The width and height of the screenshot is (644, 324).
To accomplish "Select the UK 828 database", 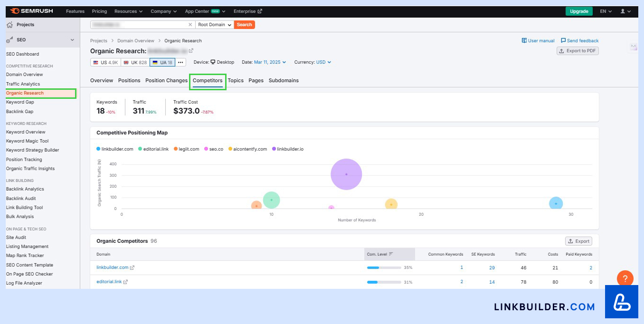I will pyautogui.click(x=135, y=62).
